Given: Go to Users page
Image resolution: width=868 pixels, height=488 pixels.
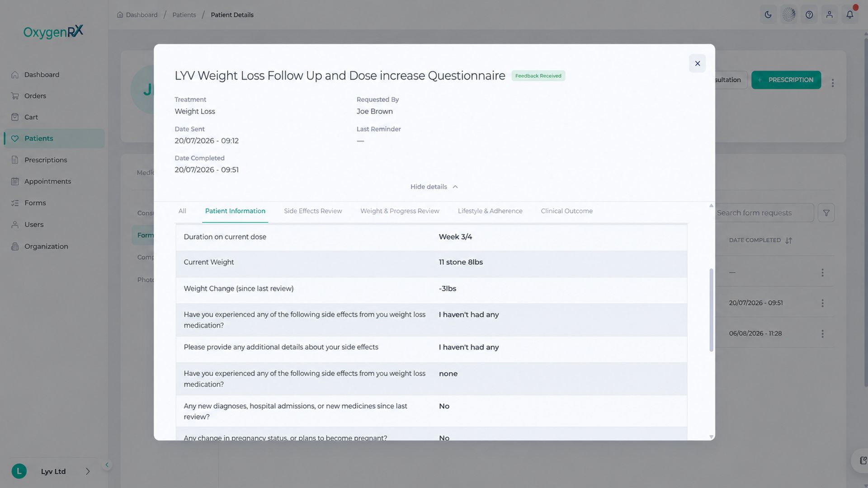Looking at the screenshot, I should click(34, 225).
